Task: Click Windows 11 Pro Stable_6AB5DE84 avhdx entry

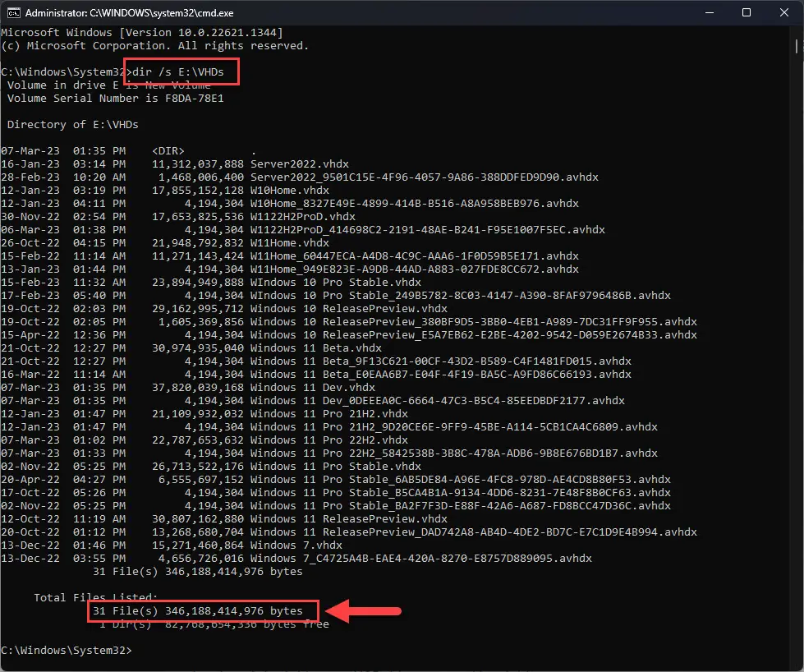Action: point(461,480)
